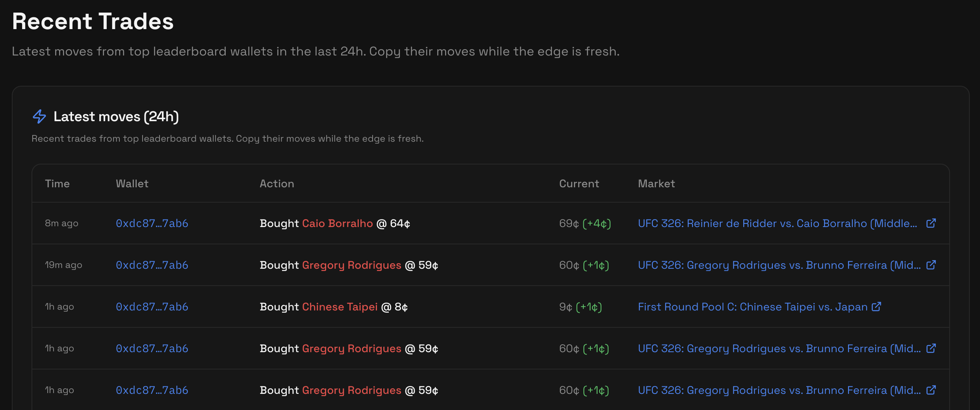Viewport: 980px width, 410px height.
Task: Click the lightning bolt icon beside Latest moves
Action: [x=39, y=116]
